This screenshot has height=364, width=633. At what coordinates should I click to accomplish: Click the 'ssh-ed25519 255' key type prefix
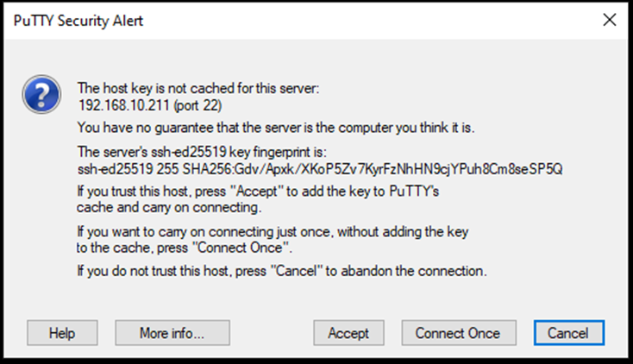(128, 169)
